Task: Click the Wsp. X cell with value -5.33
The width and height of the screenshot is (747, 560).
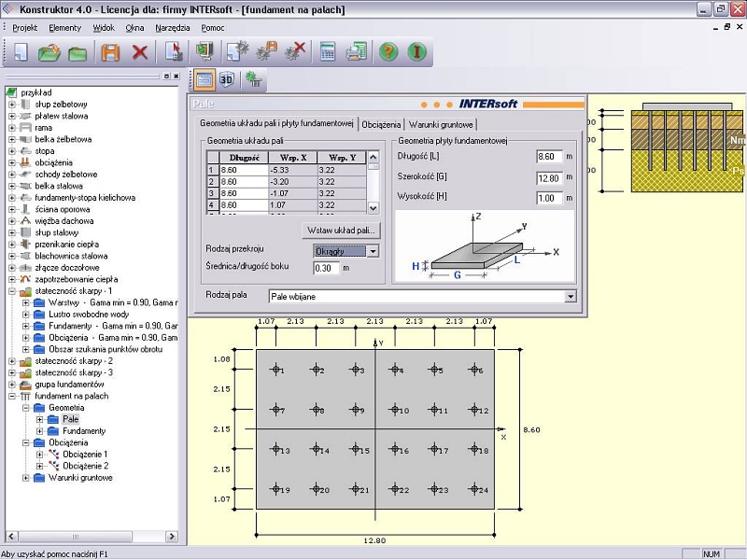Action: [293, 170]
